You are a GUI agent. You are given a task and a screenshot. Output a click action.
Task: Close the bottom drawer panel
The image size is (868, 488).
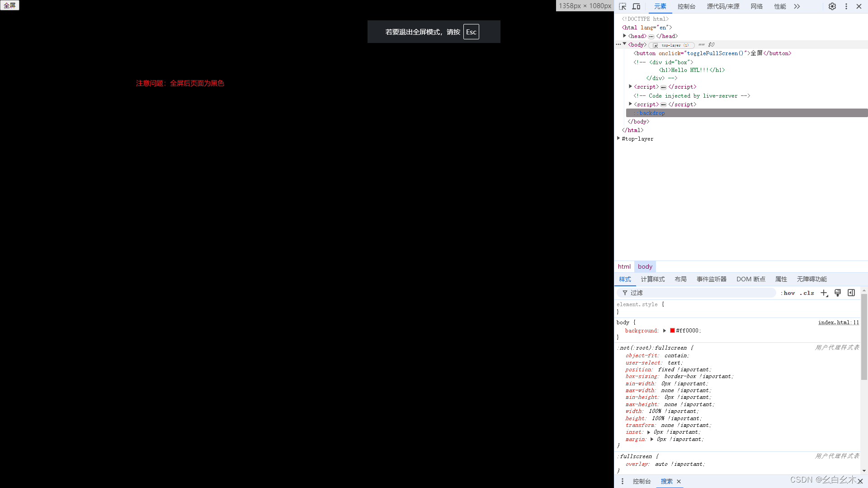pyautogui.click(x=860, y=481)
